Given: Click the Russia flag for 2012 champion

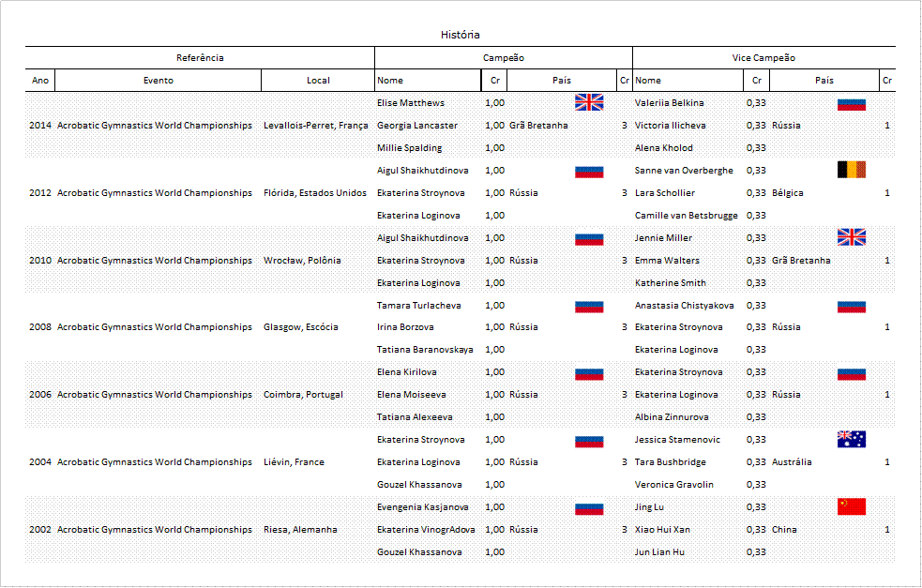Looking at the screenshot, I should [589, 172].
